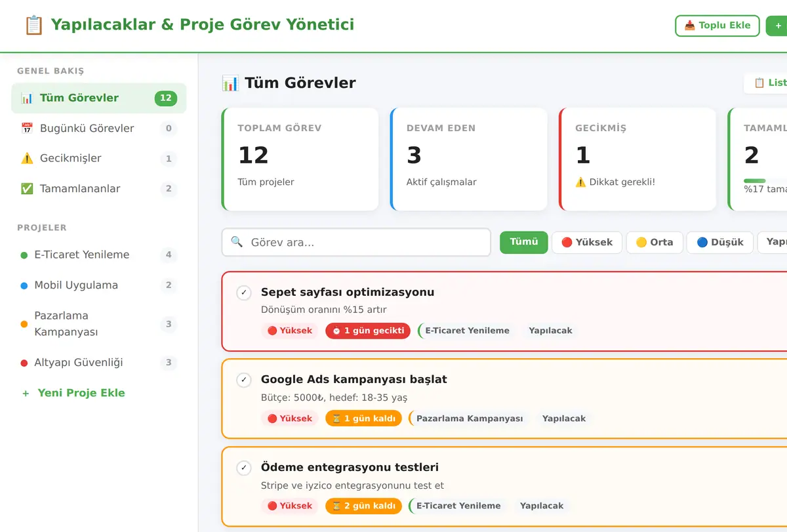Viewport: 787px width, 532px height.
Task: Select the Tümü filter chip
Action: point(524,242)
